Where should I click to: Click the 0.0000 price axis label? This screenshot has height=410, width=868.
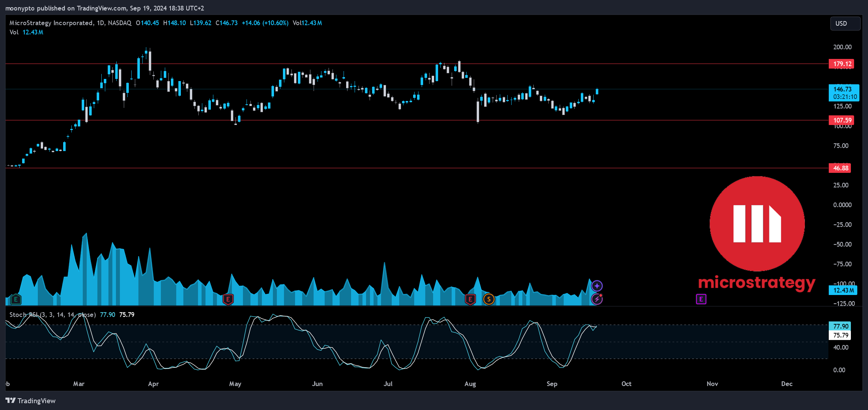point(842,205)
